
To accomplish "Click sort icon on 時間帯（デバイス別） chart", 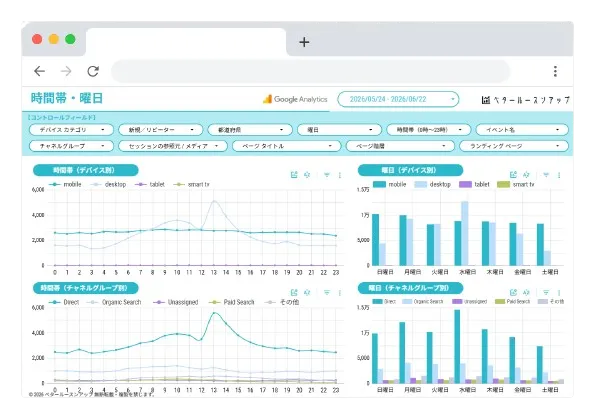I will click(x=307, y=175).
